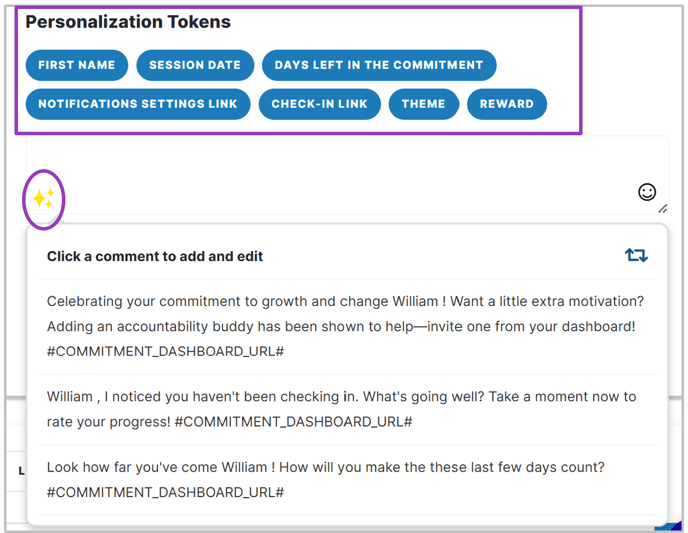Click inside the empty comment text box
688x533 pixels.
point(347,175)
